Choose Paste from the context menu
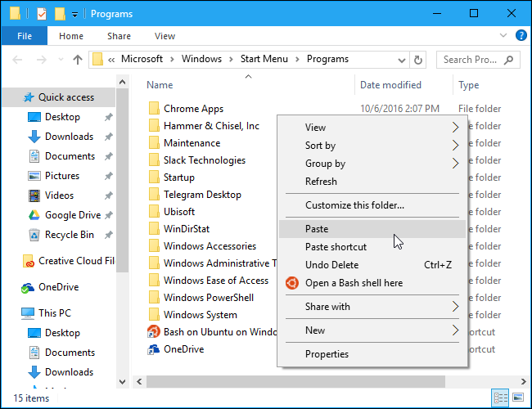Screen dimensions: 532x409 point(317,229)
